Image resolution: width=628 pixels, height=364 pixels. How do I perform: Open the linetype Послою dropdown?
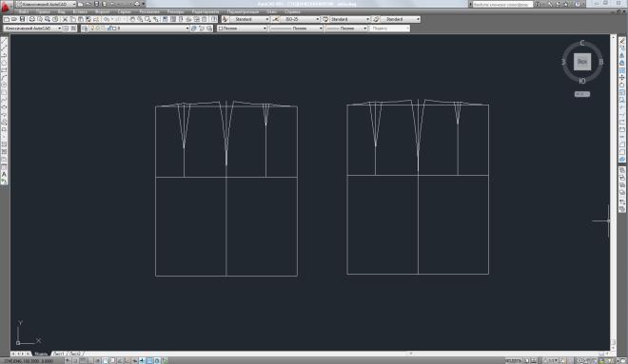point(296,29)
